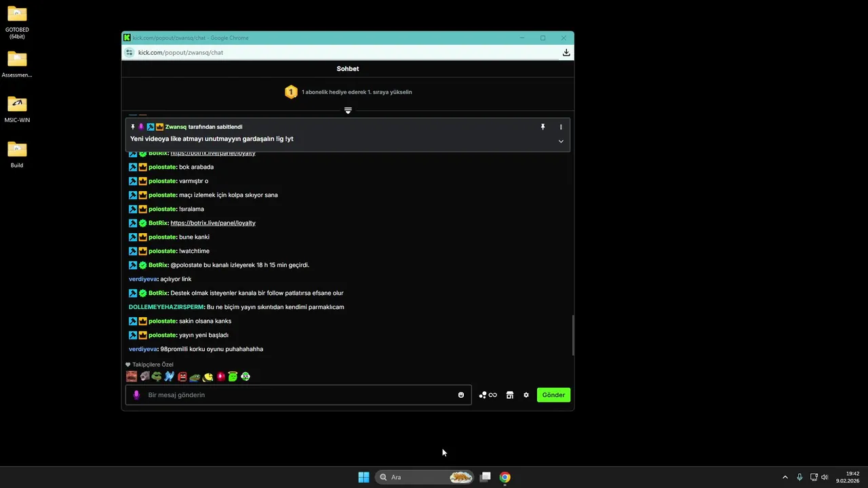Click polostate username on 'bok arabada' message
Screen dimensions: 868x488
click(163, 167)
